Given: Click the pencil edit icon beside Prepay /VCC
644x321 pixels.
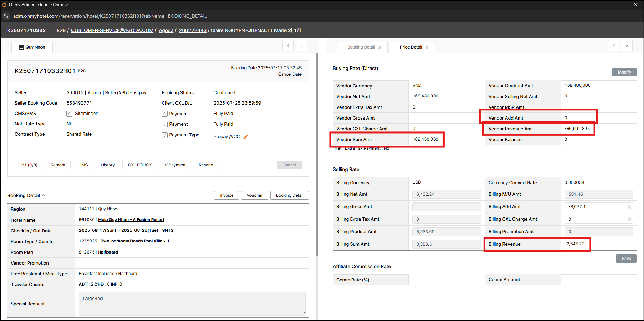Looking at the screenshot, I should pos(246,137).
